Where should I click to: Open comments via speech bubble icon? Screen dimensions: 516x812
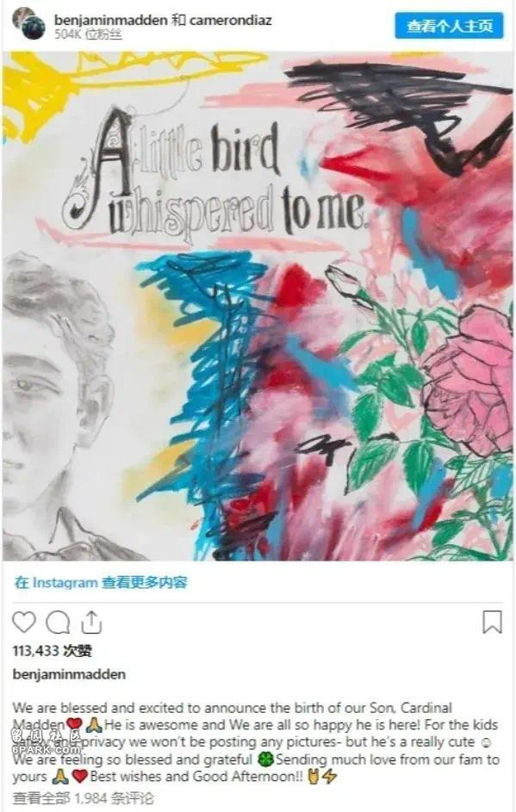click(x=58, y=622)
